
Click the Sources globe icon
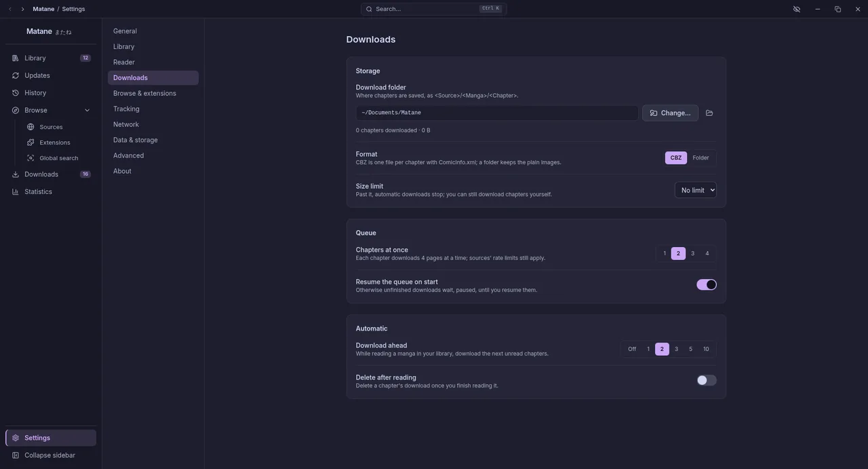31,127
